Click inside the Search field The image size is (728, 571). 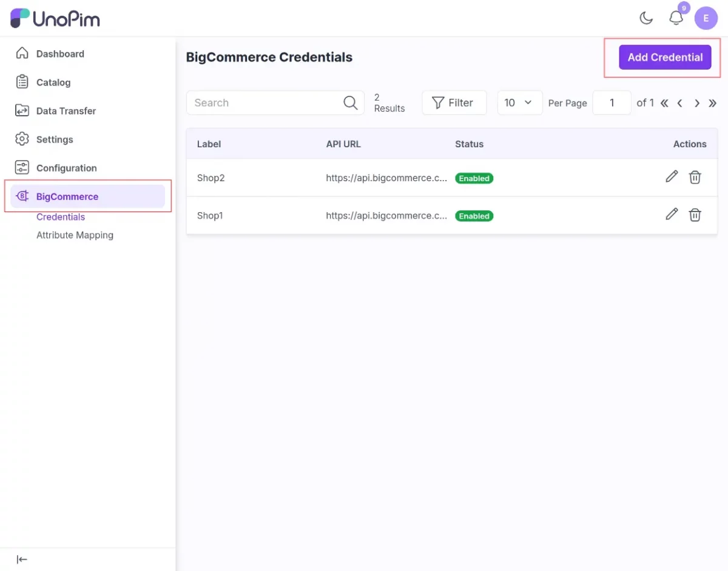[261, 102]
